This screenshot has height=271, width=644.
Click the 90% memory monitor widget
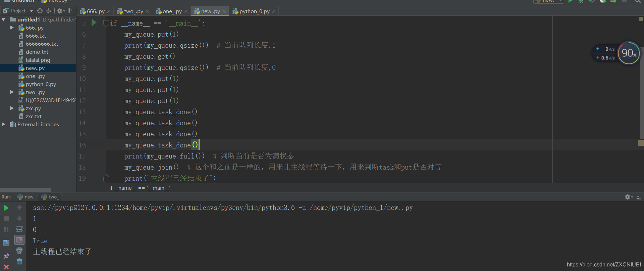(x=629, y=53)
